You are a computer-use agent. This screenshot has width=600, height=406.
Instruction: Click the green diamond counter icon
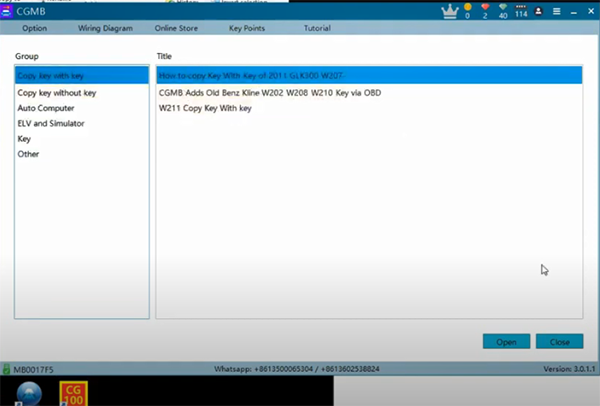tap(502, 10)
